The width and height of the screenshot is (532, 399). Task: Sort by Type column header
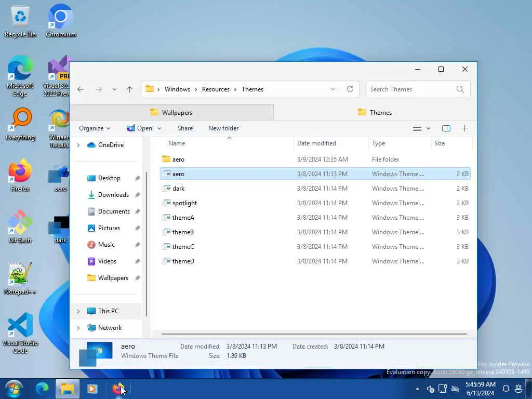pos(379,143)
